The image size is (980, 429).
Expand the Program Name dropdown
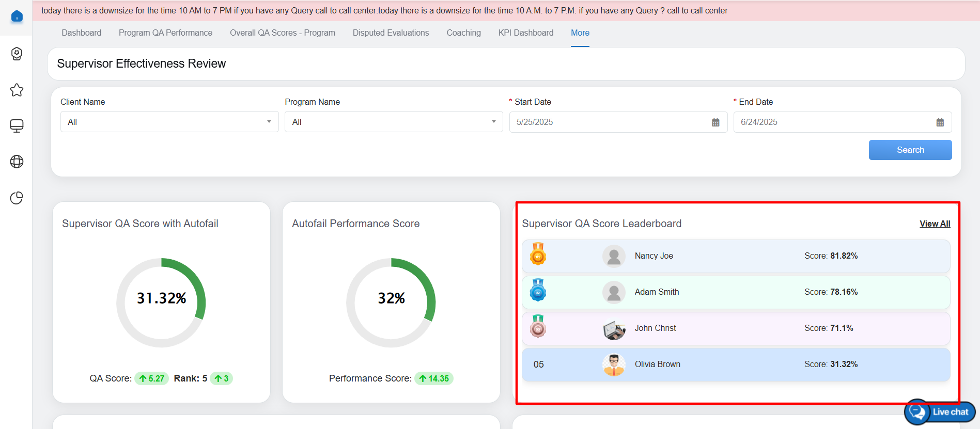point(393,122)
